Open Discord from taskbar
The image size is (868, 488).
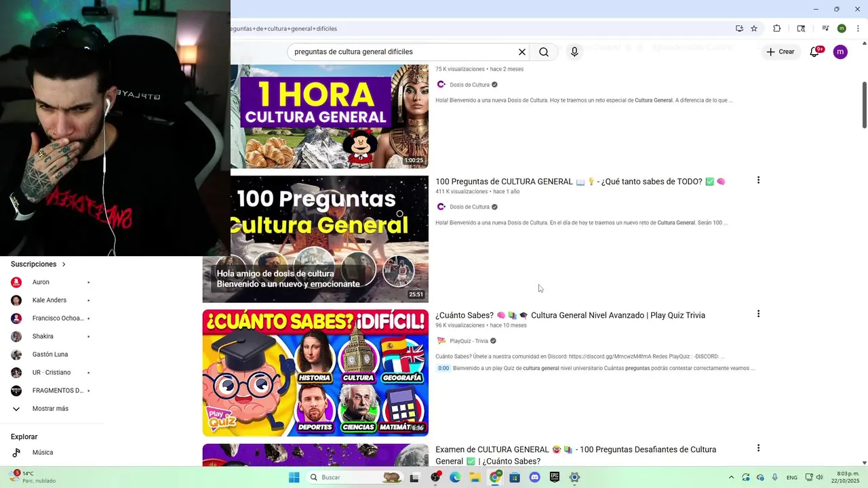pyautogui.click(x=534, y=477)
